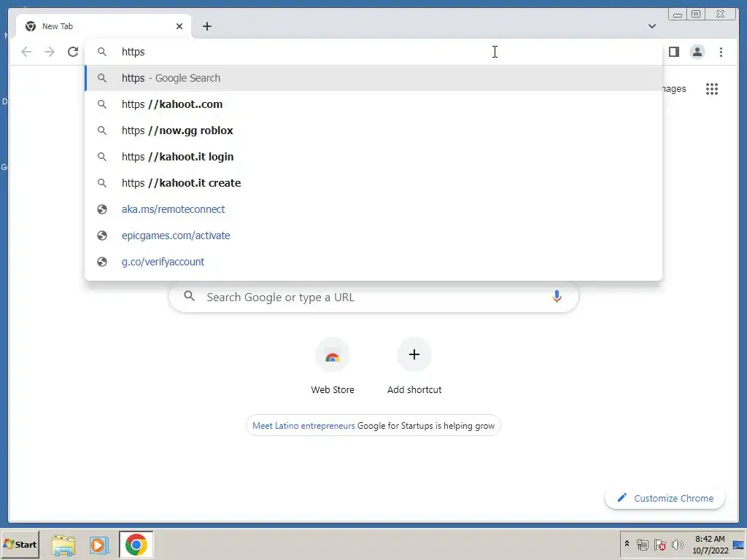Choose the 'https //kahoot..com' suggestion
This screenshot has width=747, height=560.
(373, 104)
